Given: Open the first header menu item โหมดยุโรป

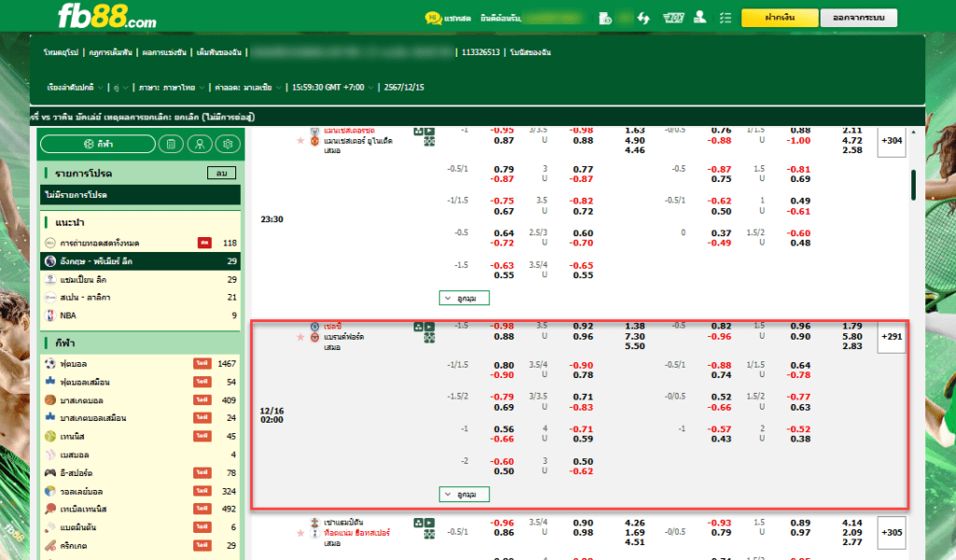Looking at the screenshot, I should 61,52.
